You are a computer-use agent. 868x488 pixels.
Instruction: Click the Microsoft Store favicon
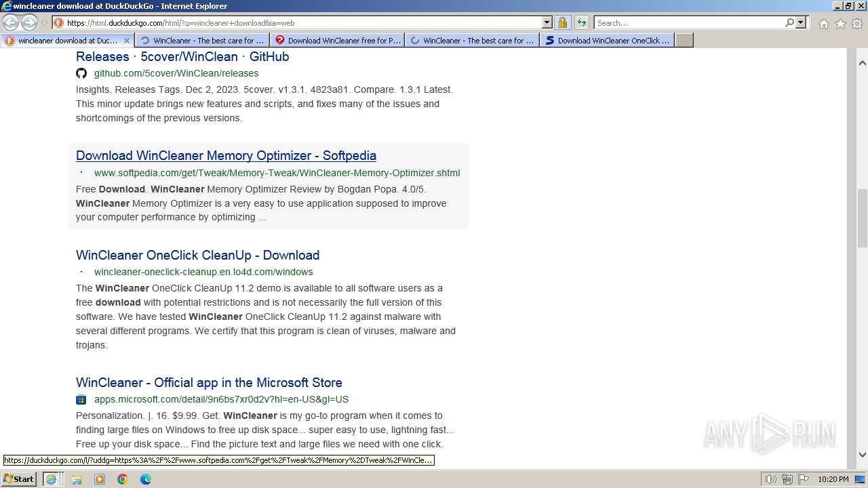81,399
